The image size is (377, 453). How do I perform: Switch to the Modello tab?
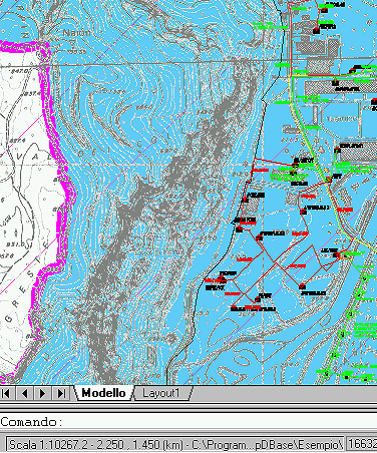[x=103, y=393]
